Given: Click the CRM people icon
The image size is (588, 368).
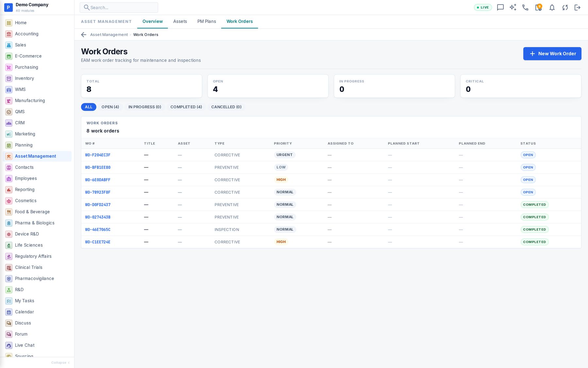Looking at the screenshot, I should (x=9, y=123).
